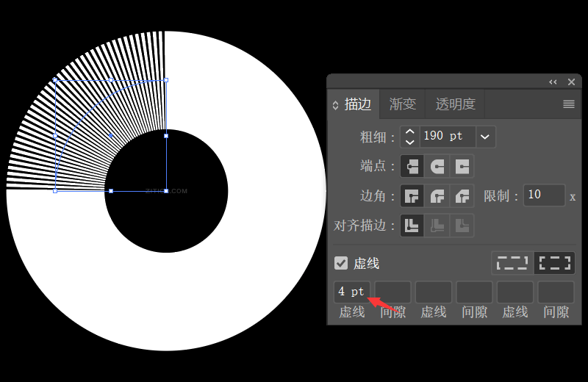Select the round cap endpoint icon

pyautogui.click(x=437, y=166)
